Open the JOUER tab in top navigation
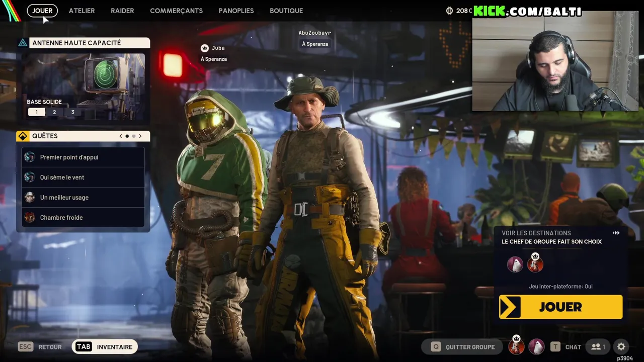This screenshot has width=644, height=362. coord(42,11)
